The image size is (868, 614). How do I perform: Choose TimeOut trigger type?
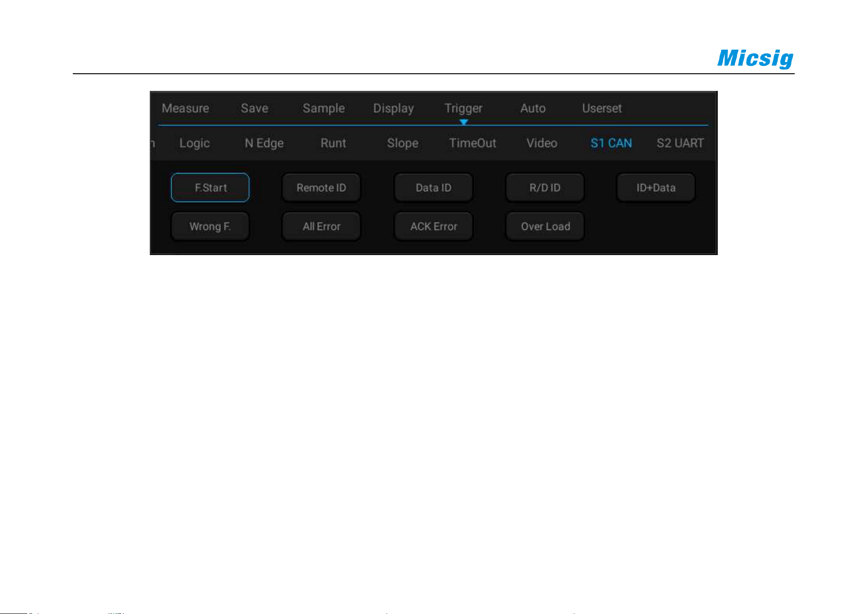472,143
